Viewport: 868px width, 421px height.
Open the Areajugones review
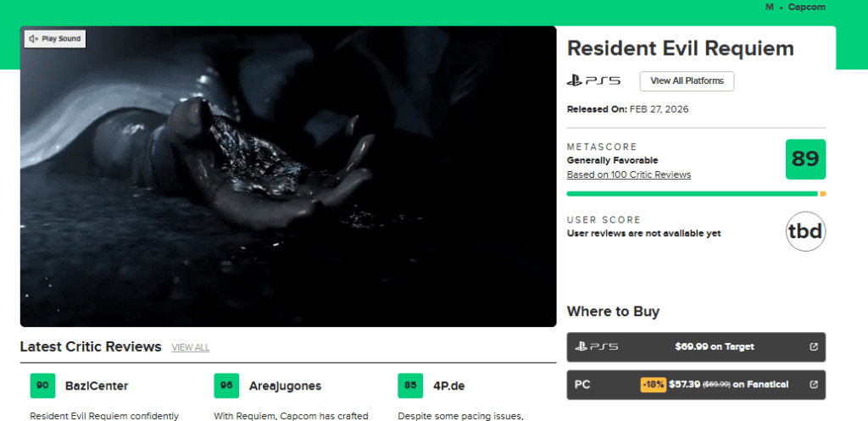285,385
